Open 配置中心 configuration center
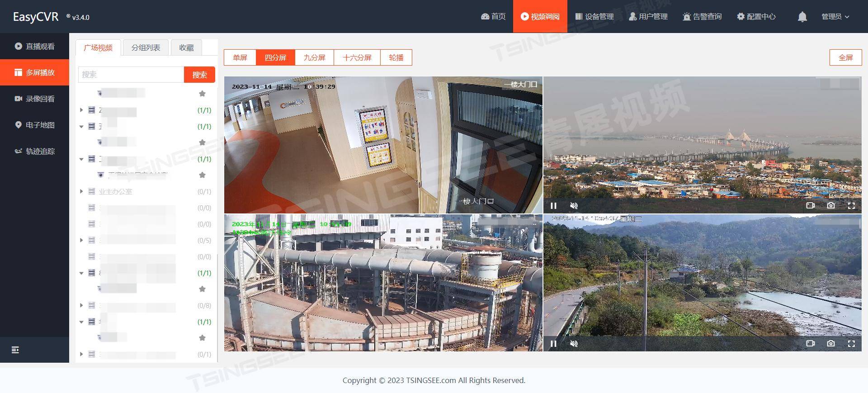 (x=756, y=16)
